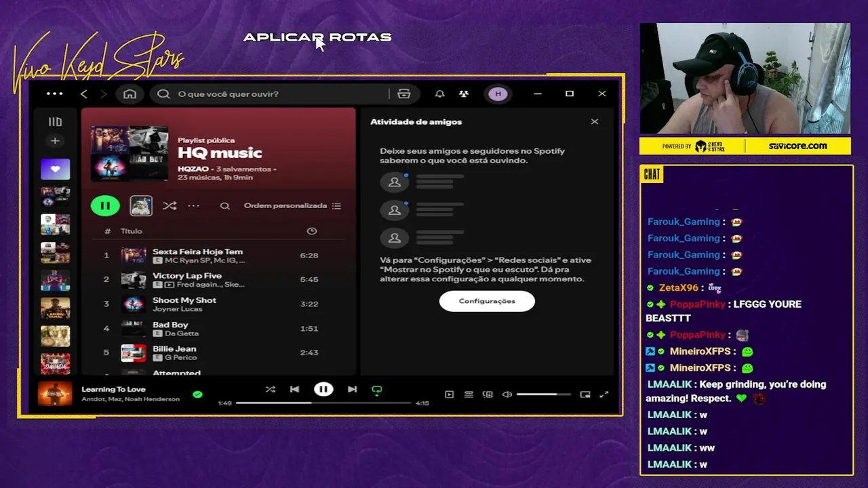Toggle shuffle in the player bar
The height and width of the screenshot is (488, 868).
(271, 389)
